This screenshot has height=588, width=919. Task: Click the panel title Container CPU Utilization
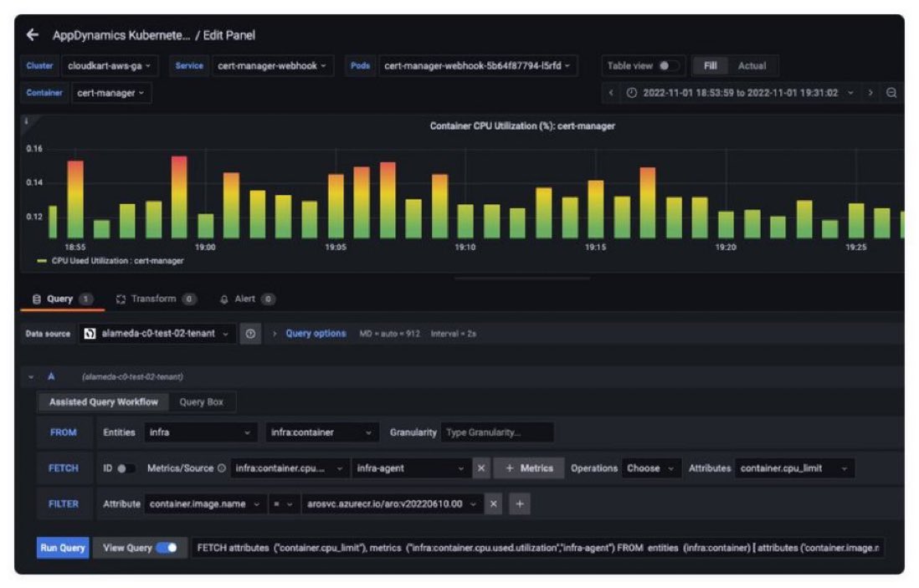pyautogui.click(x=522, y=126)
